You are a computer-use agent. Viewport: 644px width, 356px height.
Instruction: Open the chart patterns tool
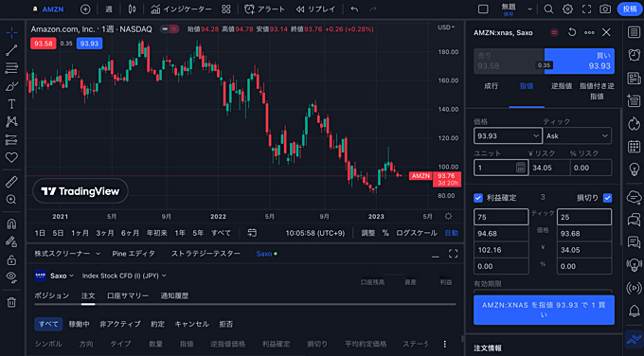click(11, 122)
